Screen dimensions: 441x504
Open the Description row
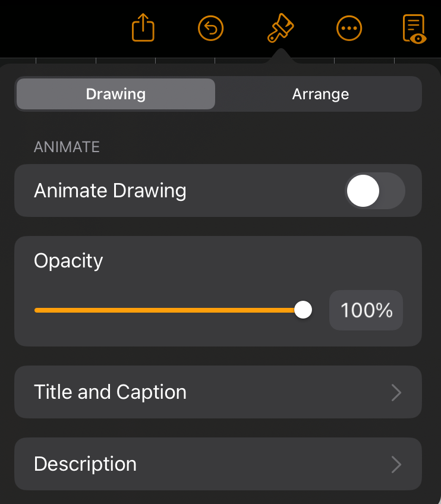[218, 464]
